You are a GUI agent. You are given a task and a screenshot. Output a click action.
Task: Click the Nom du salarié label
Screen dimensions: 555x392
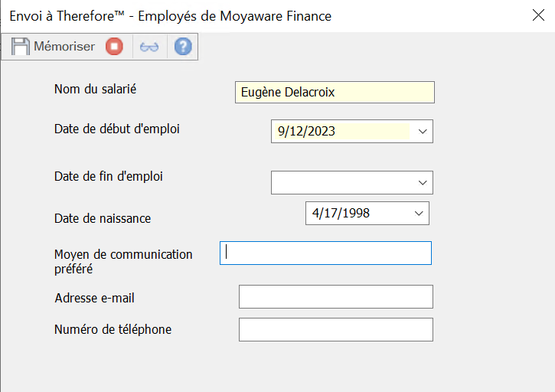coord(95,89)
